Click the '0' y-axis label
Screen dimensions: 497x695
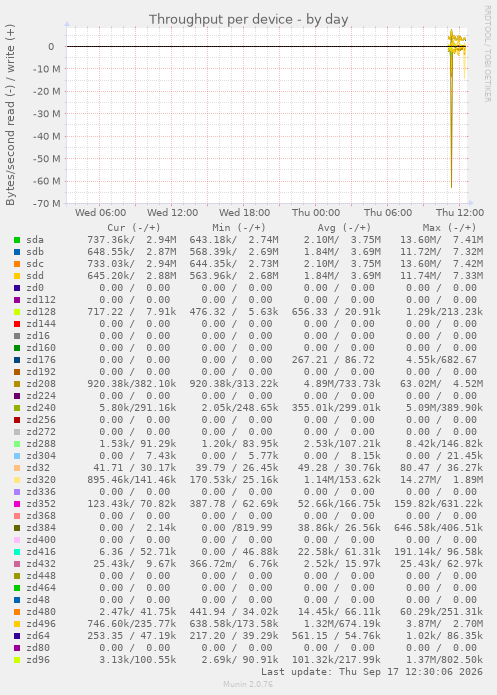pos(51,47)
